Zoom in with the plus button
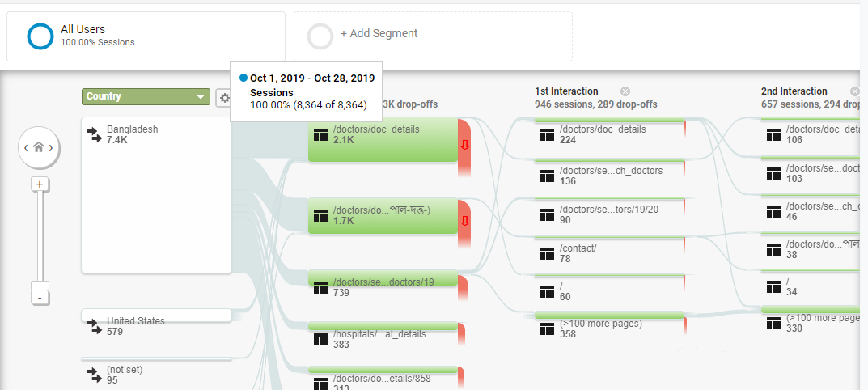 40,184
